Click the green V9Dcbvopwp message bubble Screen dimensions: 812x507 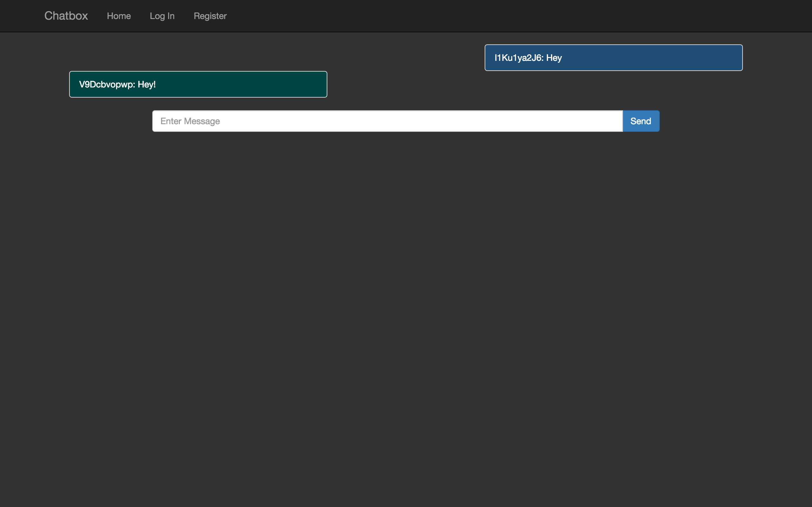pyautogui.click(x=198, y=84)
